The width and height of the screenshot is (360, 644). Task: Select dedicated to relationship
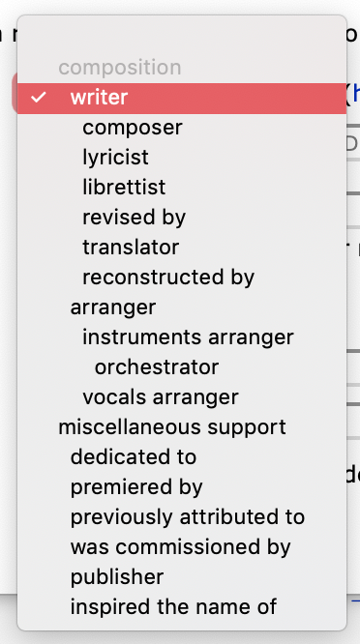(182, 457)
